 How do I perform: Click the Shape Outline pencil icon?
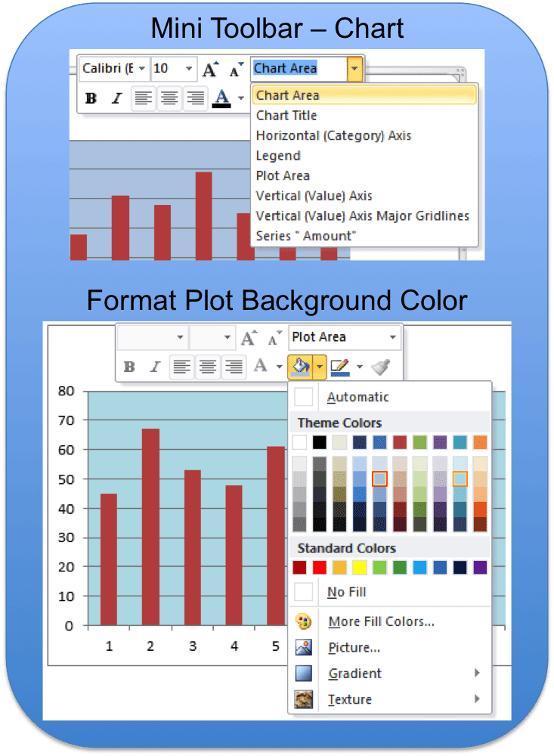pos(339,367)
